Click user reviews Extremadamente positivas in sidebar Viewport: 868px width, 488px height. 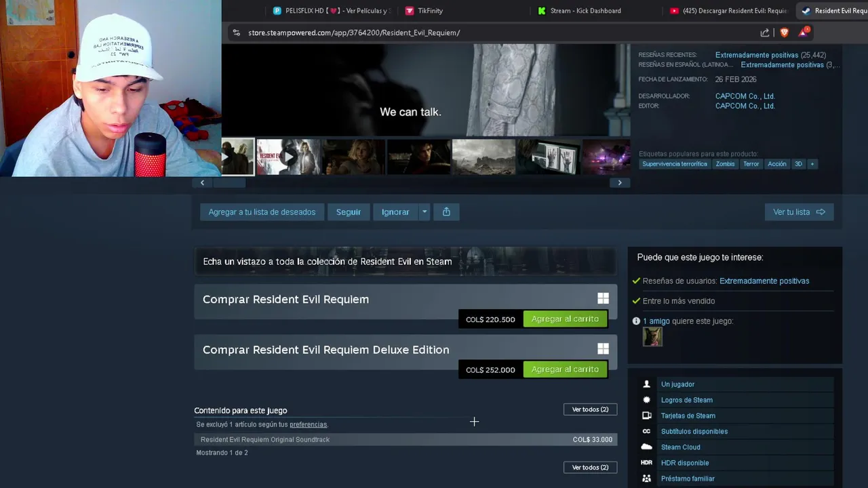764,281
